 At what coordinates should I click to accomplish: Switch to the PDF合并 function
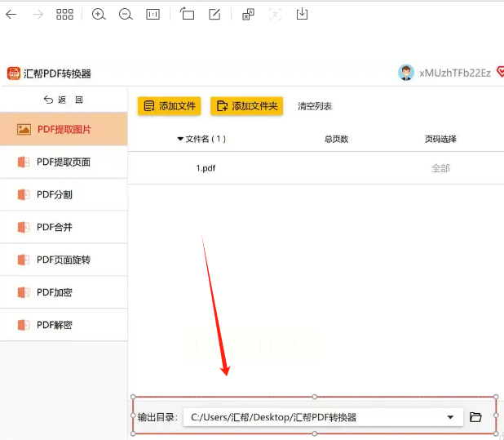64,227
